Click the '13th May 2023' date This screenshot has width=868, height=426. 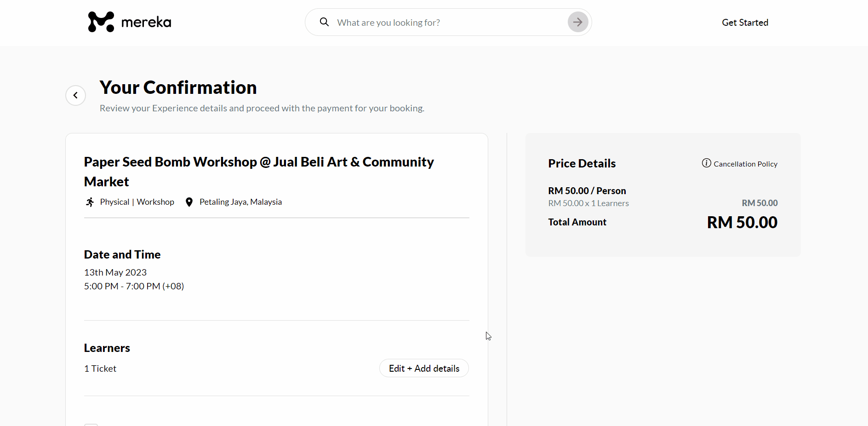115,272
